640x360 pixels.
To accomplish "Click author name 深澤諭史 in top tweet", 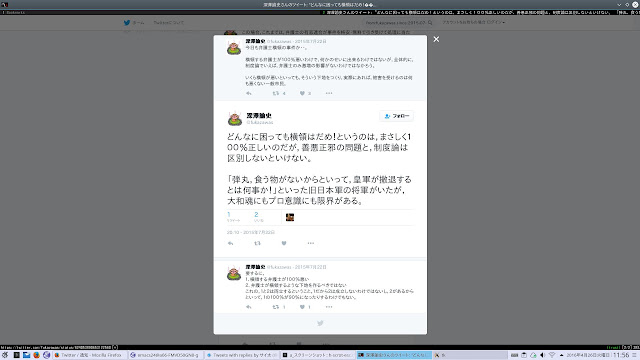I will 255,41.
